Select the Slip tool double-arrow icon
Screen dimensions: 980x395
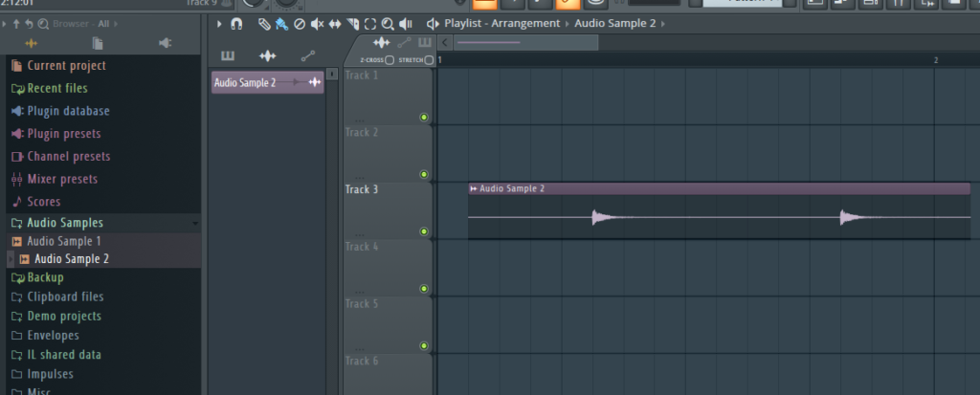(335, 24)
